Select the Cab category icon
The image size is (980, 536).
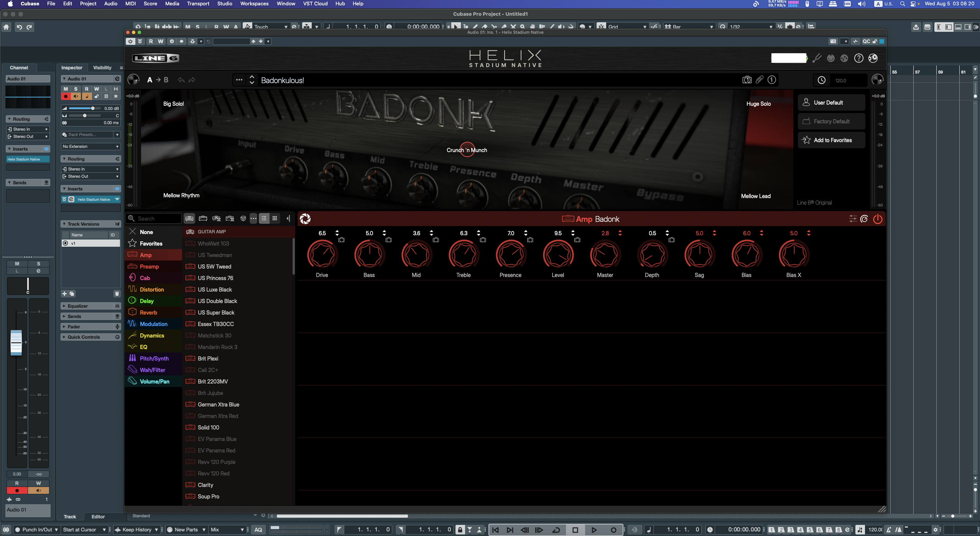click(133, 278)
